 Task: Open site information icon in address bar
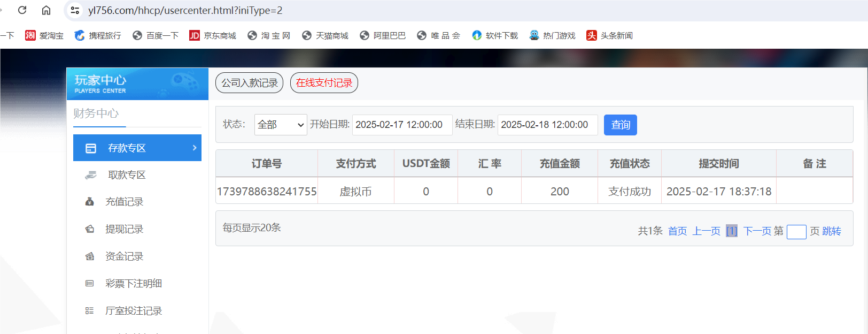(75, 10)
